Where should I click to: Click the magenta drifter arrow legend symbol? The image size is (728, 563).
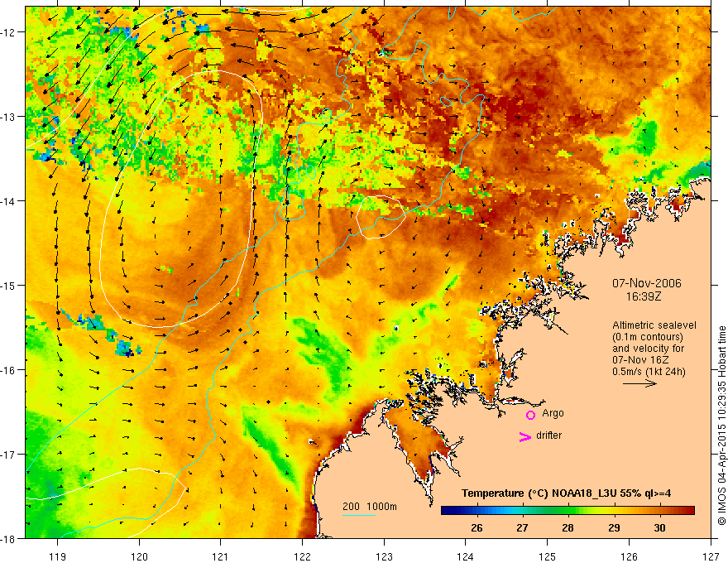pyautogui.click(x=524, y=436)
